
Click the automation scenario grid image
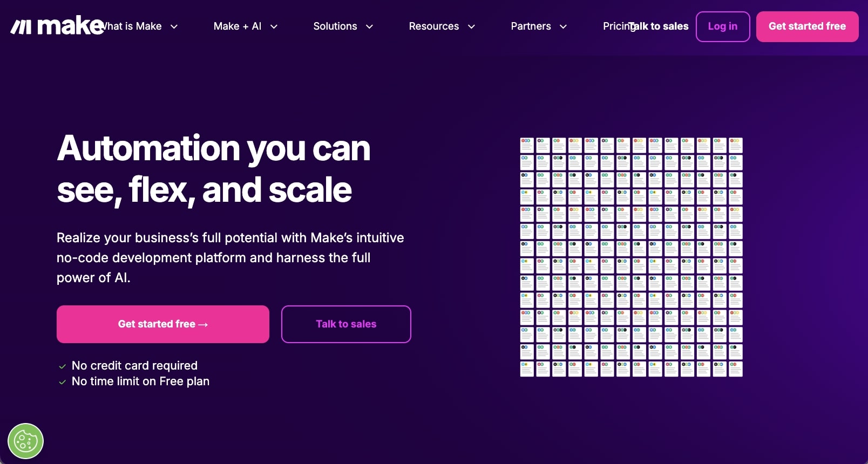(632, 257)
